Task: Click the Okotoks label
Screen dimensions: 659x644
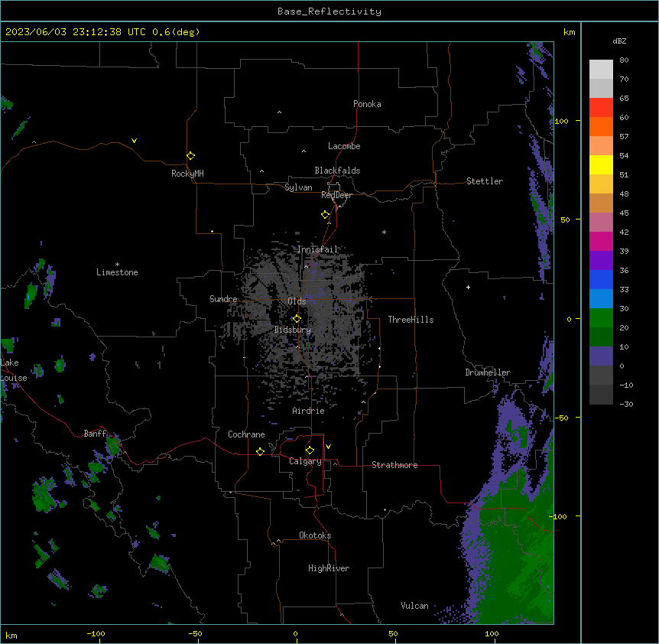Action: pyautogui.click(x=315, y=535)
